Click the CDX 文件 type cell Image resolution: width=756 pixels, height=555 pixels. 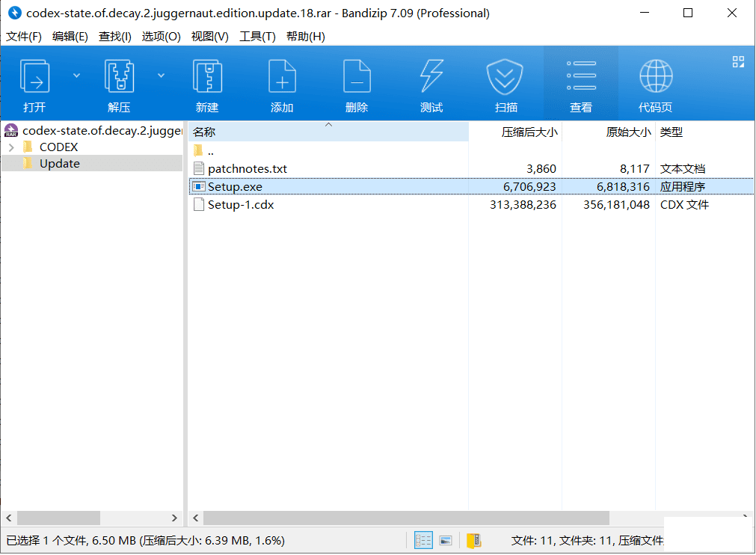point(684,204)
